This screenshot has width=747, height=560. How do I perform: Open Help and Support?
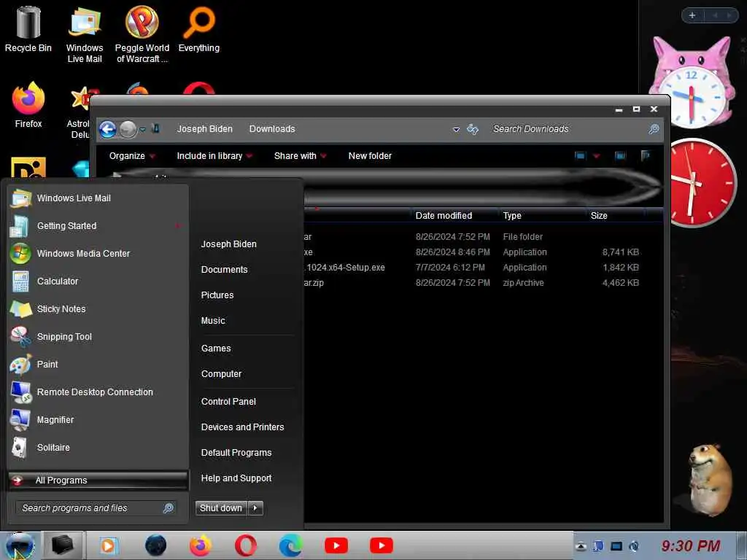coord(236,478)
